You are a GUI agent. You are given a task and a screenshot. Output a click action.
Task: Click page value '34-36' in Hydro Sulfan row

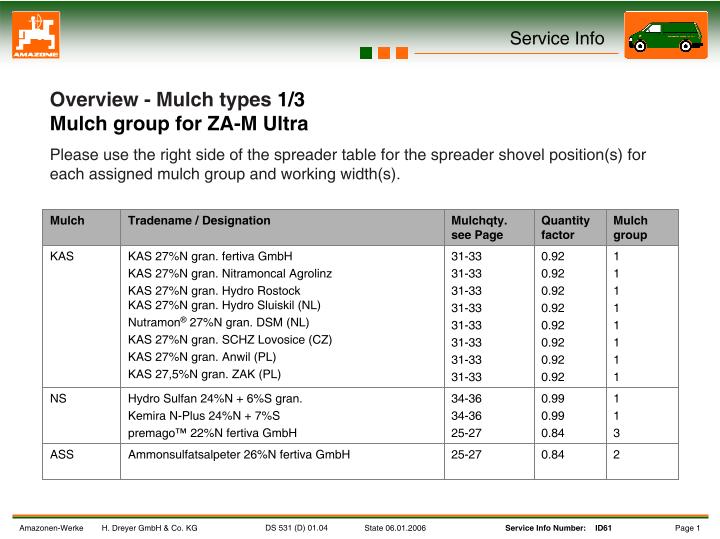click(466, 399)
